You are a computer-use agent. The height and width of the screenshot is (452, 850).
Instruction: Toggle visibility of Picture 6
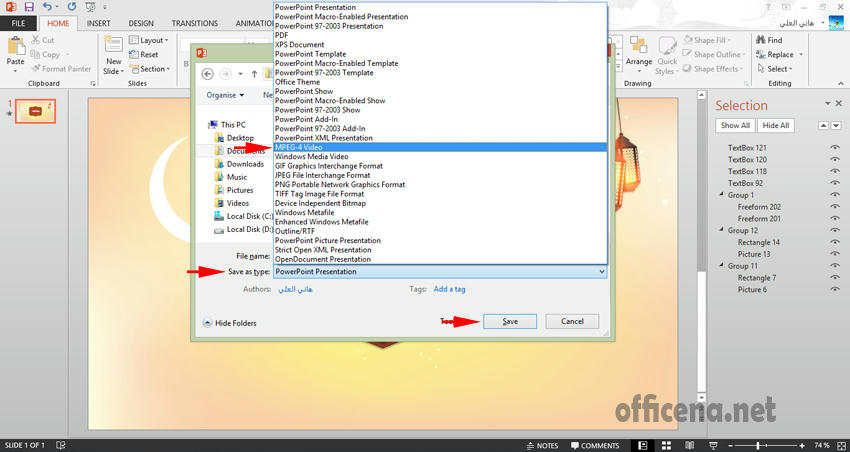(x=834, y=289)
